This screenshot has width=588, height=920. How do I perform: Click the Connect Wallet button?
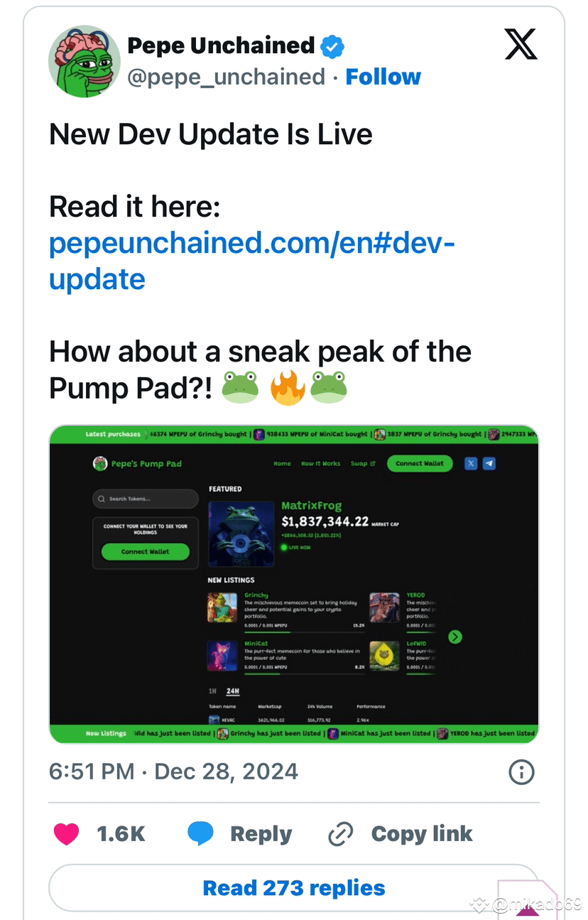[421, 463]
